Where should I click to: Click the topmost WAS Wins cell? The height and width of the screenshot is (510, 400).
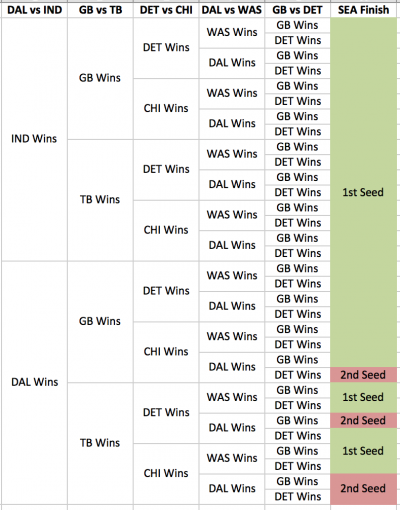(x=232, y=33)
